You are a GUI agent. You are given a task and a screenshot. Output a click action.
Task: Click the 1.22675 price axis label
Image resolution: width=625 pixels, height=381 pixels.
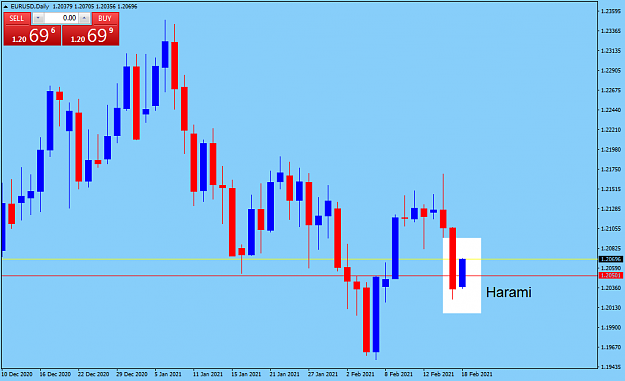611,90
